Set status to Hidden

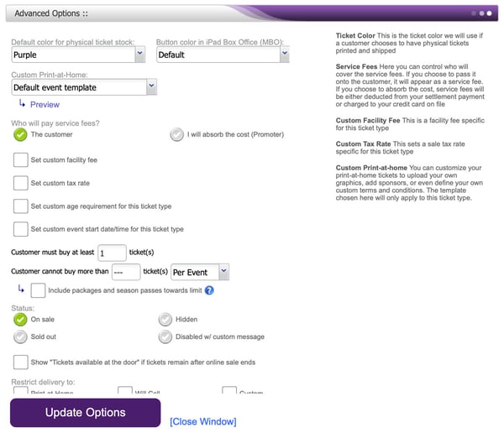165,320
